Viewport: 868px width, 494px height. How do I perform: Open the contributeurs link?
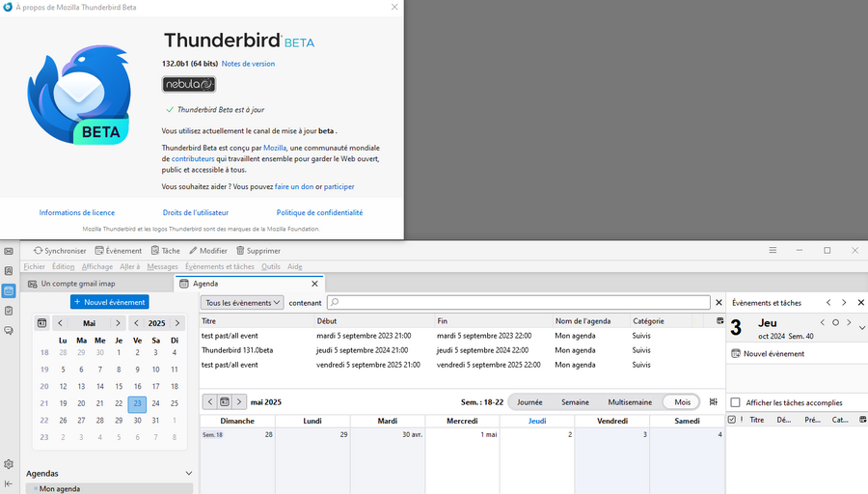[x=193, y=159]
